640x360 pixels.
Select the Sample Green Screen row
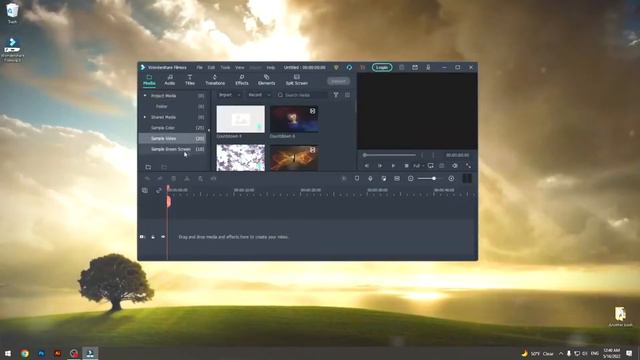(172, 149)
